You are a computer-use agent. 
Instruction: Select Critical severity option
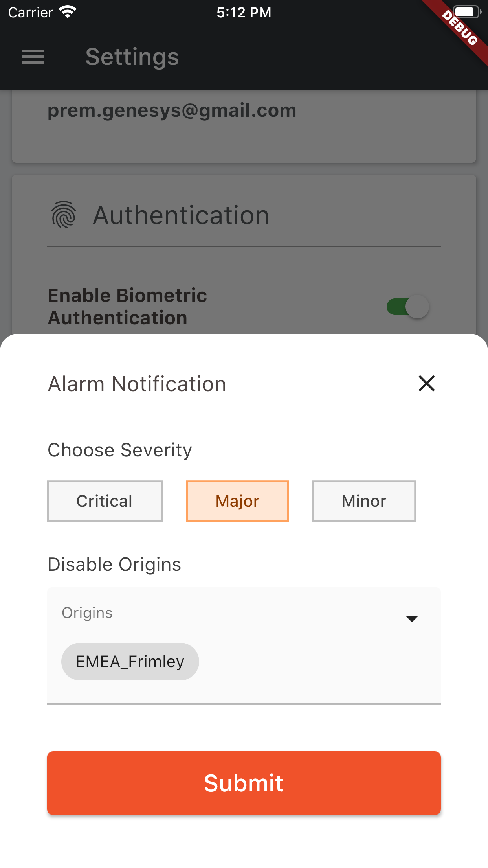[x=105, y=501]
